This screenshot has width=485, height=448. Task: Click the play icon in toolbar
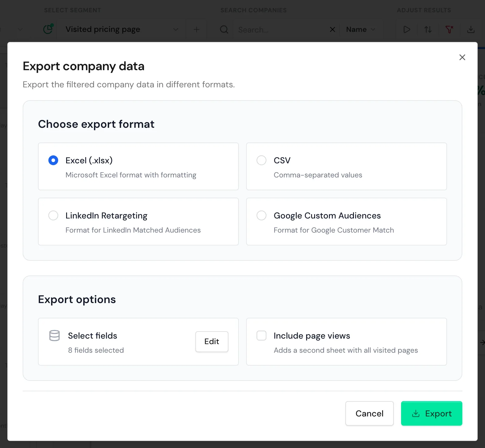click(407, 29)
